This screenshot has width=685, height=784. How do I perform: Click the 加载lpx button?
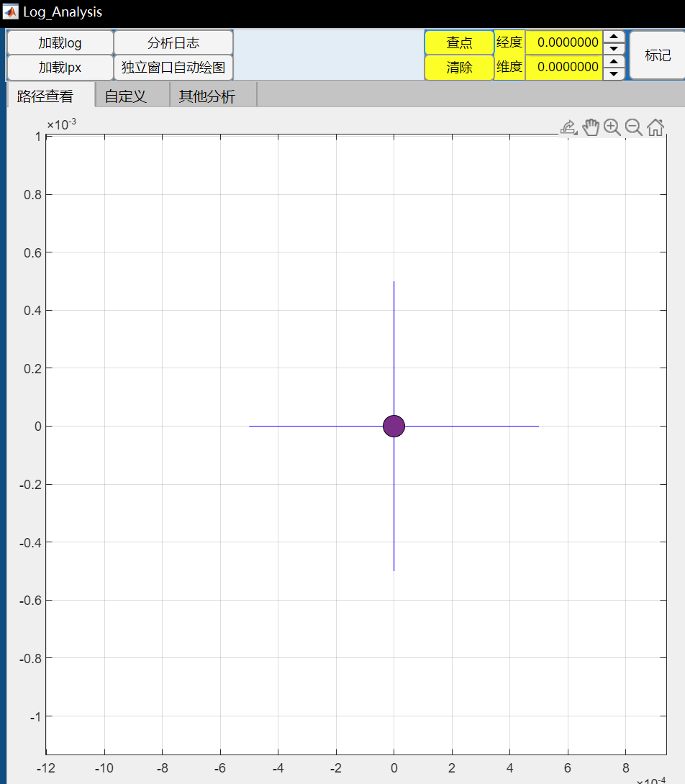click(x=60, y=68)
